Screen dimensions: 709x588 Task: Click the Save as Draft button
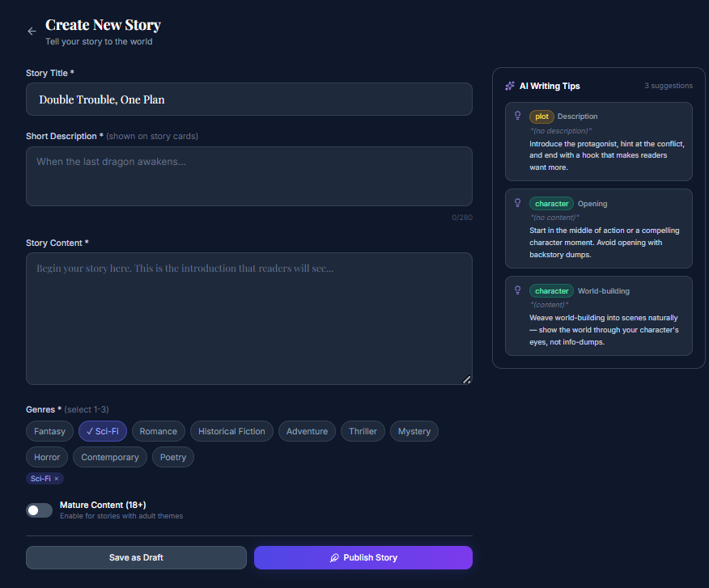tap(136, 558)
